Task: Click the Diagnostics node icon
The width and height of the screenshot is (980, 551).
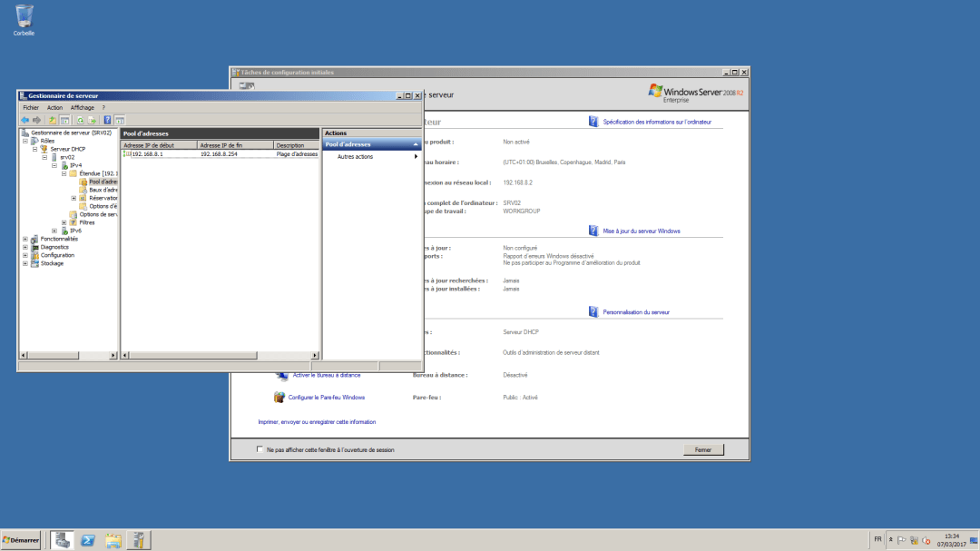Action: (33, 247)
